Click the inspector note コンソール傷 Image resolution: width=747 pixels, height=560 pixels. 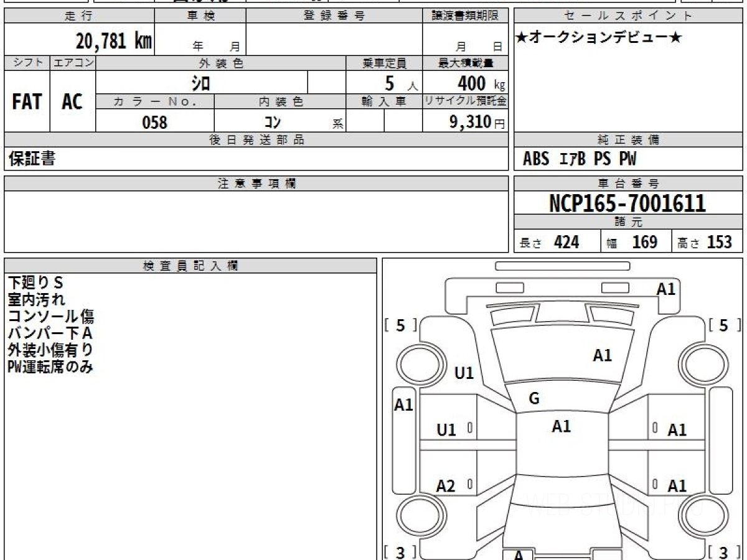click(x=51, y=317)
